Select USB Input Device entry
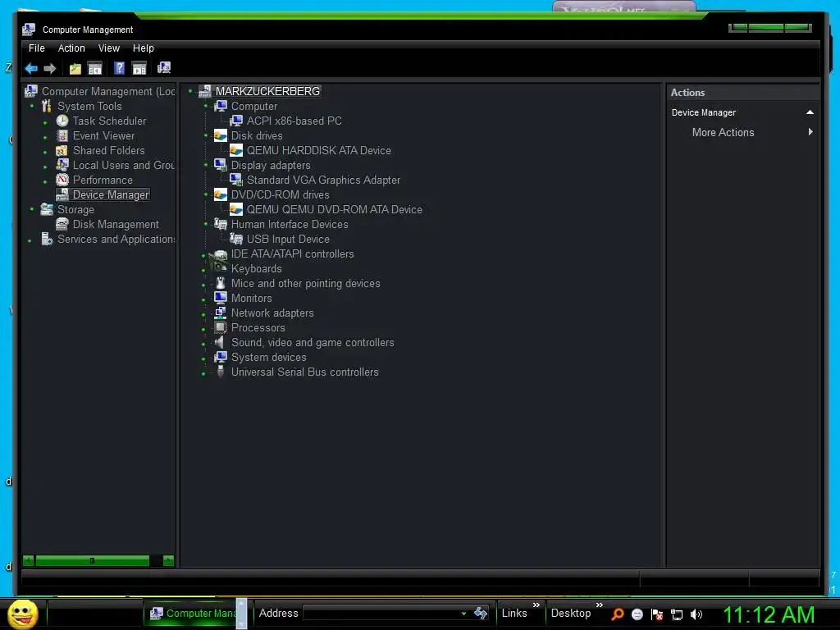The width and height of the screenshot is (840, 630). coord(288,239)
